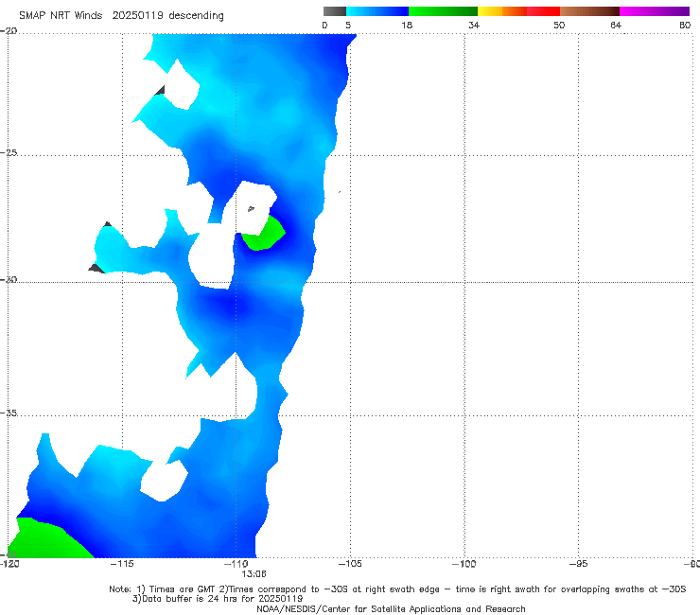Click the 13:06 swath time label
This screenshot has width=700, height=615.
pyautogui.click(x=254, y=574)
